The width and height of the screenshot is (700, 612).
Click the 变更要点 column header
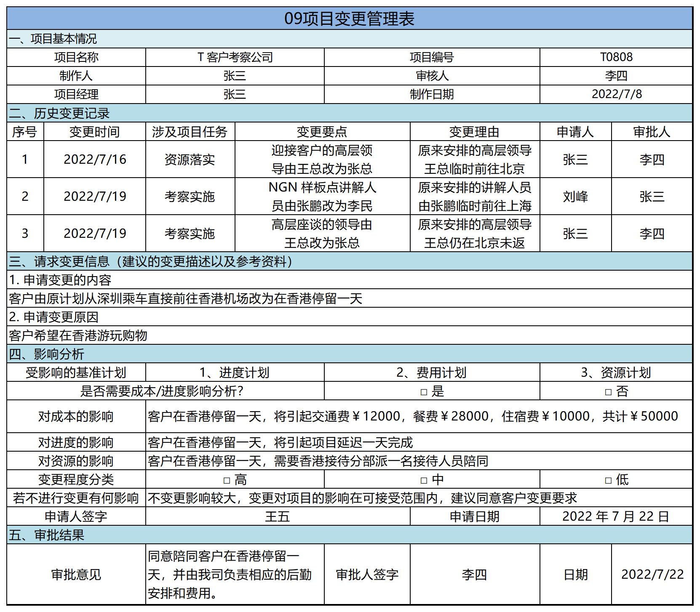(322, 132)
